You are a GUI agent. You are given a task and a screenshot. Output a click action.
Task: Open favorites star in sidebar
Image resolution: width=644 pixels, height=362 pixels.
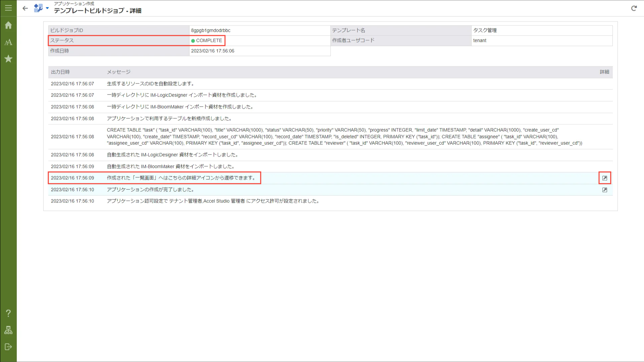tap(8, 59)
